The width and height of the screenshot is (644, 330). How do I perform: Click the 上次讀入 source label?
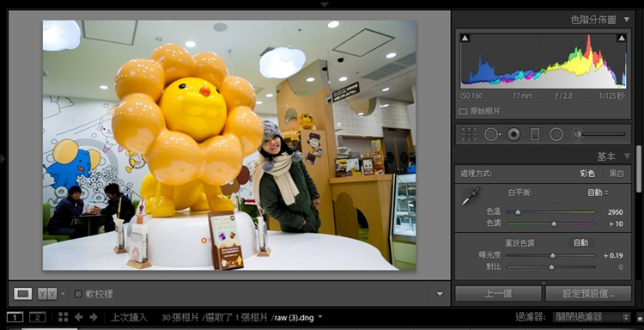tap(130, 317)
